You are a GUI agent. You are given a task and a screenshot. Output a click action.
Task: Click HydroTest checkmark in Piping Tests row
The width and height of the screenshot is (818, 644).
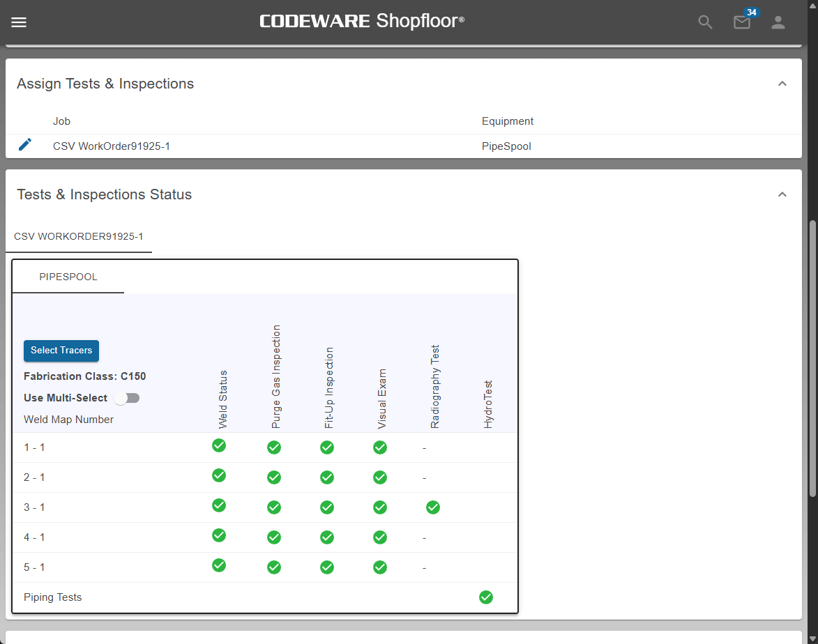[x=486, y=597]
